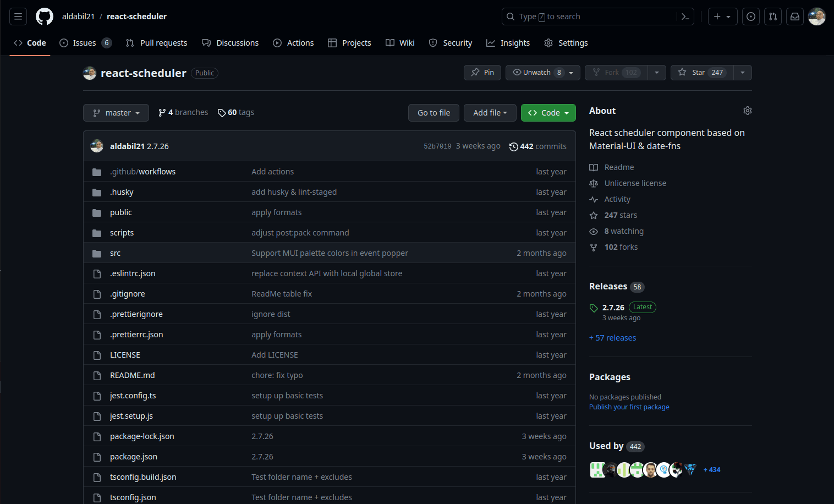Open the Insights tab
Image resolution: width=834 pixels, height=504 pixels.
(508, 43)
